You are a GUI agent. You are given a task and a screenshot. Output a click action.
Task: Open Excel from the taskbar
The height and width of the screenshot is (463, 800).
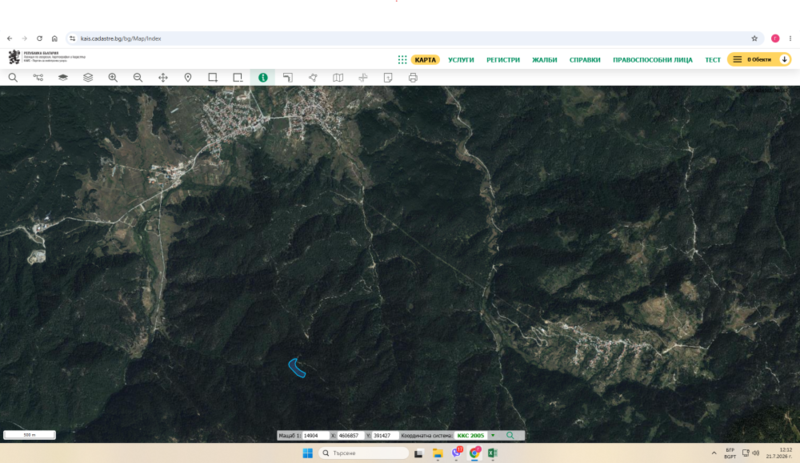[493, 453]
